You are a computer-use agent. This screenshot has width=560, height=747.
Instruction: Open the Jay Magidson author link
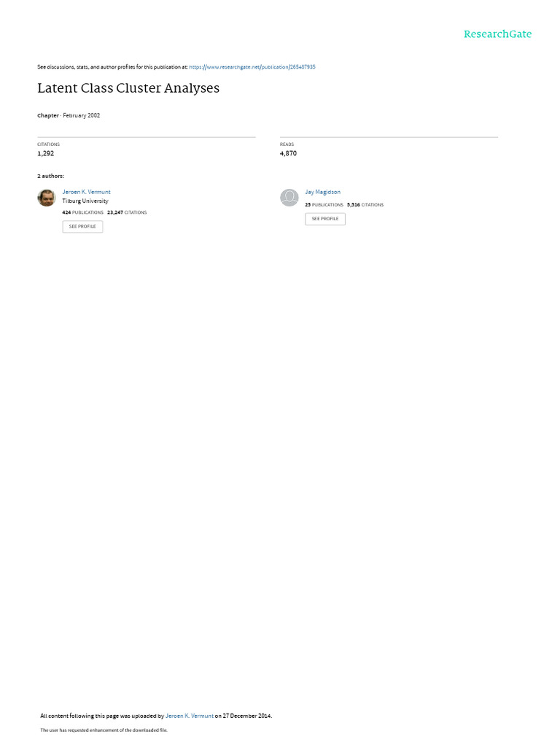click(322, 192)
